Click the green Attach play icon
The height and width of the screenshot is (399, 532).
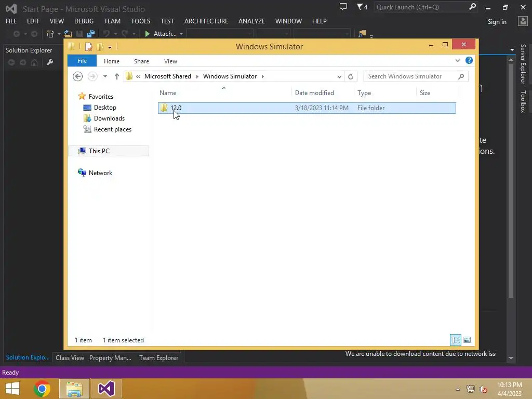tap(147, 34)
